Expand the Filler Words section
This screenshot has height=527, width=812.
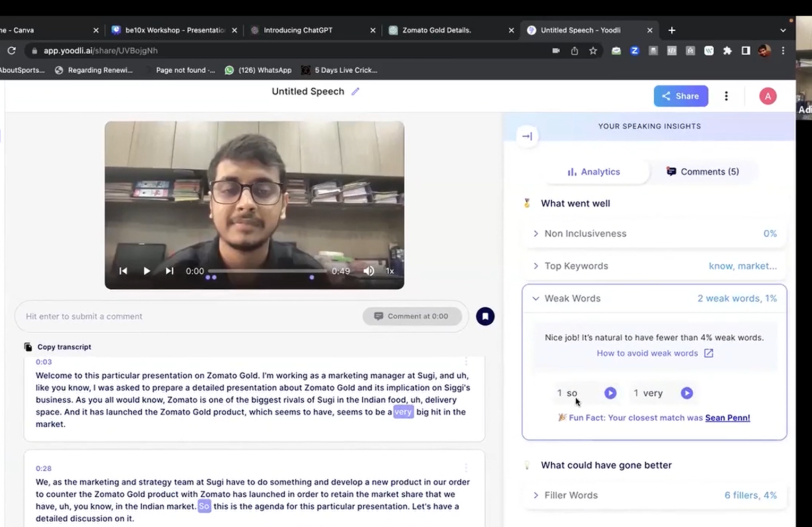click(x=655, y=495)
